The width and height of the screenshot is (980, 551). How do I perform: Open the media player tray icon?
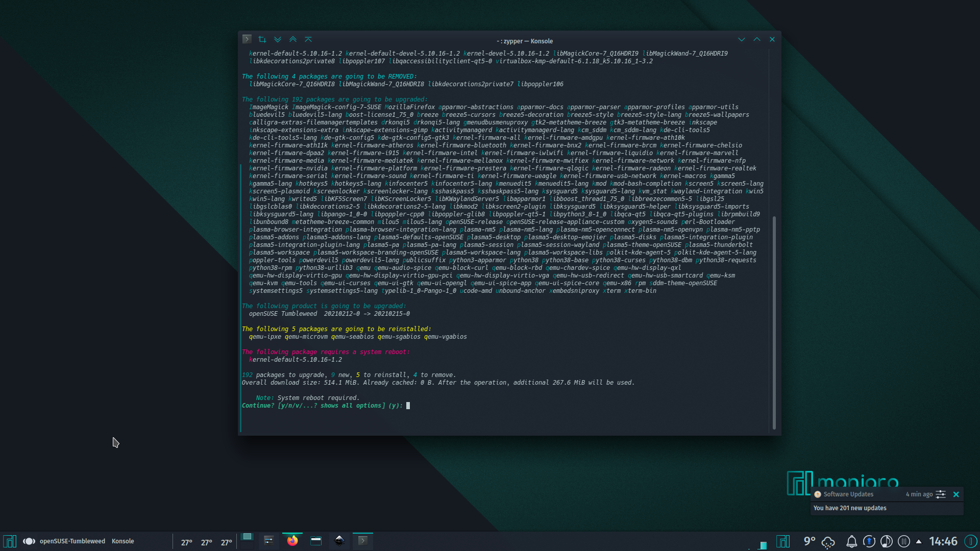pos(887,541)
